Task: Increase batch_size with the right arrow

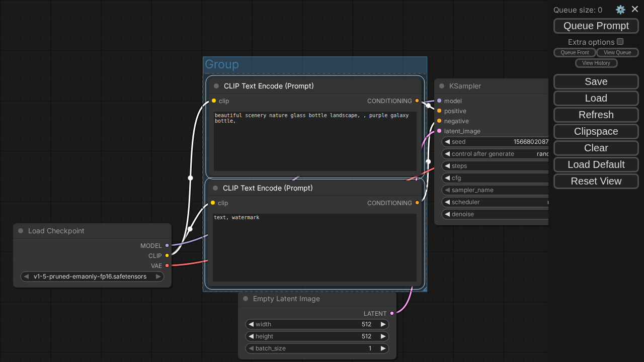Action: pyautogui.click(x=383, y=348)
